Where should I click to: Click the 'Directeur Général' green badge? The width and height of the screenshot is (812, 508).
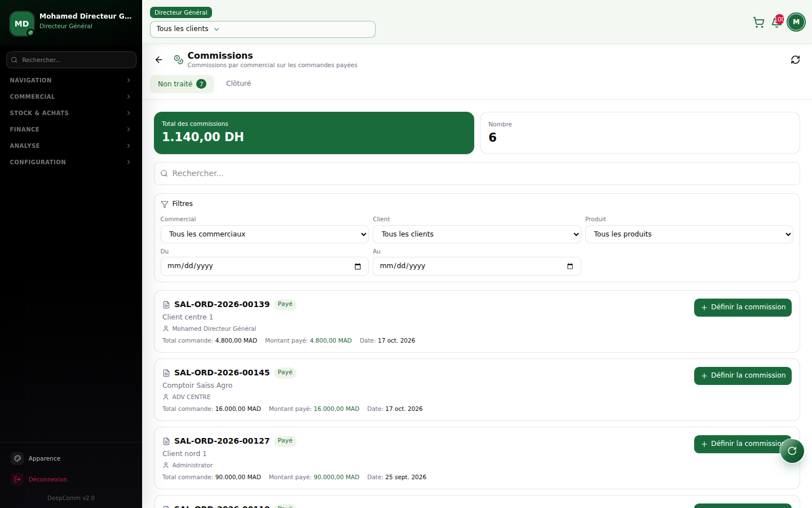tap(181, 12)
